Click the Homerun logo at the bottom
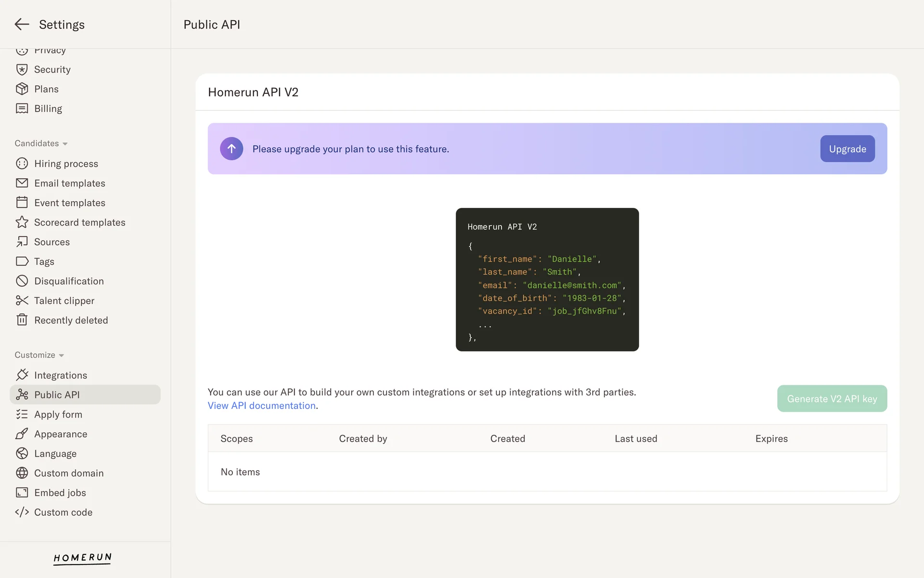Screen dimensions: 924x578 click(82, 558)
